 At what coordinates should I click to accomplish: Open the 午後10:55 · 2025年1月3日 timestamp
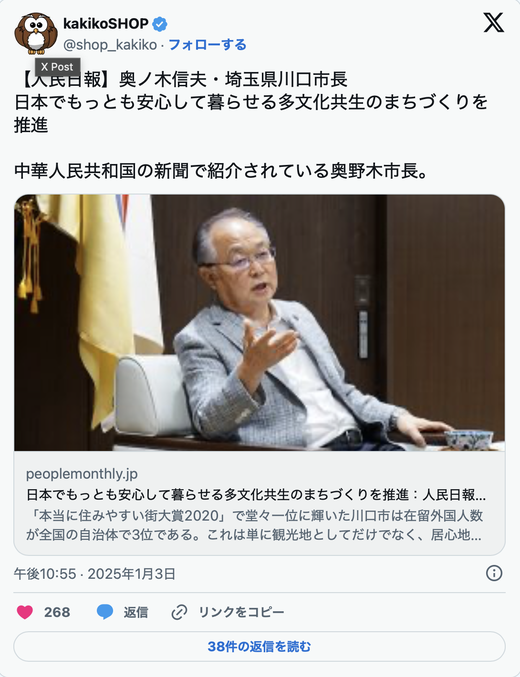point(95,574)
